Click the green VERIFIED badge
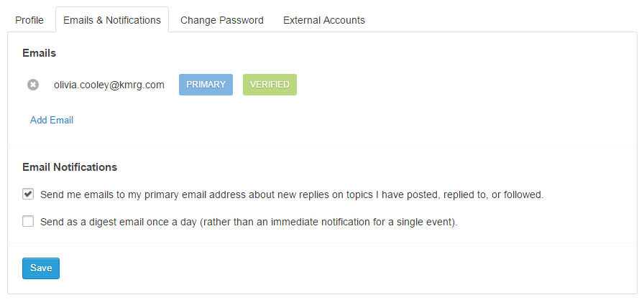Viewport: 644px width, 300px height. [x=270, y=85]
